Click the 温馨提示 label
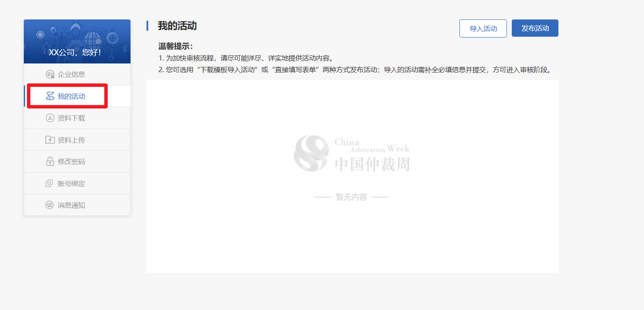 pyautogui.click(x=175, y=46)
